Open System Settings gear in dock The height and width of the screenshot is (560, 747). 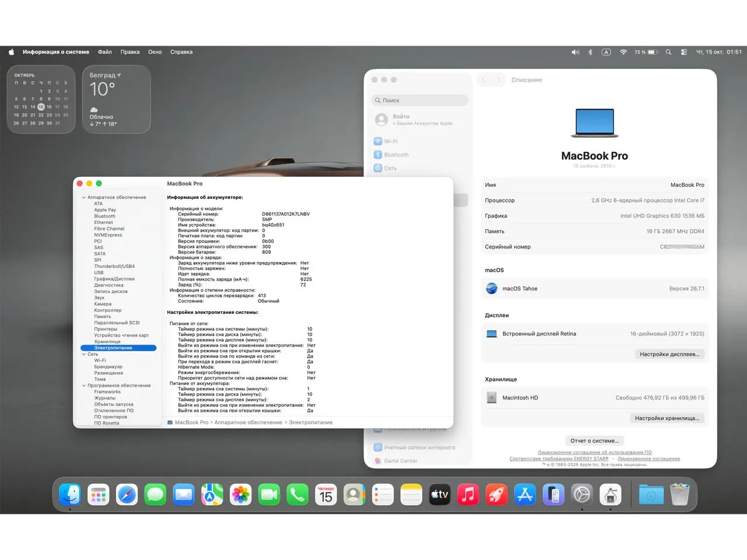(x=582, y=495)
